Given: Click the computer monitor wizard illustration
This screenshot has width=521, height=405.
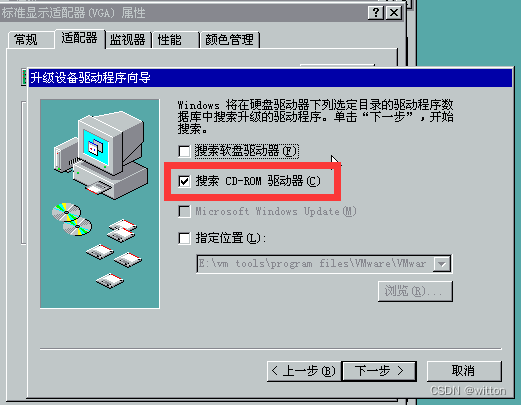Looking at the screenshot, I should 101,155.
